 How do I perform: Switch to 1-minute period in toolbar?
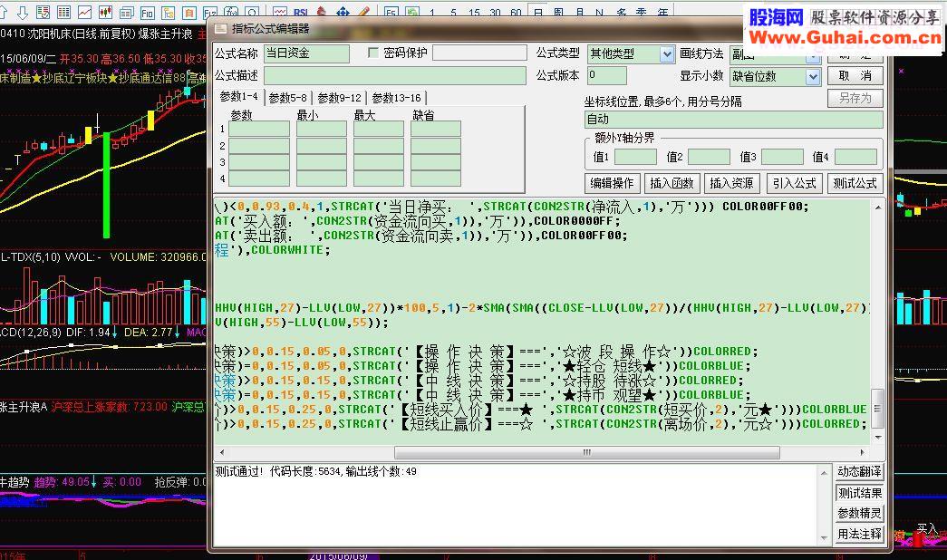coord(432,12)
